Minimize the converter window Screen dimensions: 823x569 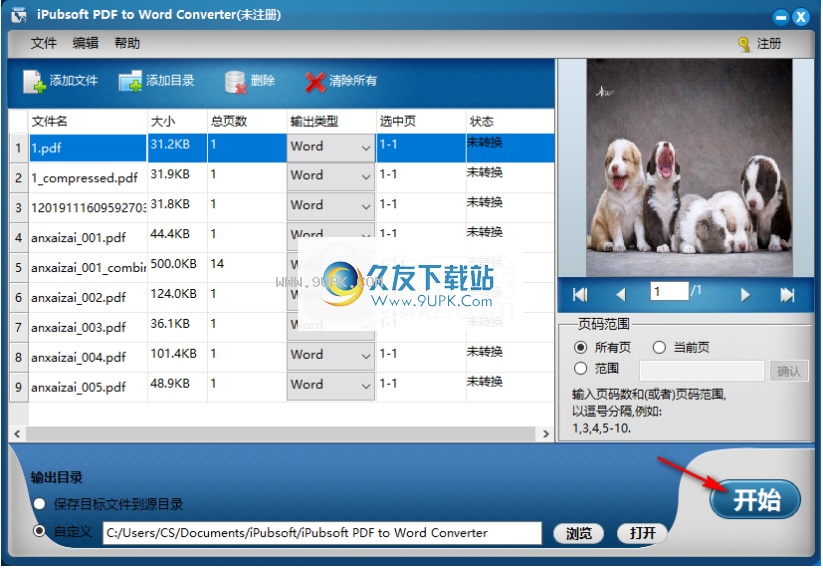pyautogui.click(x=781, y=17)
